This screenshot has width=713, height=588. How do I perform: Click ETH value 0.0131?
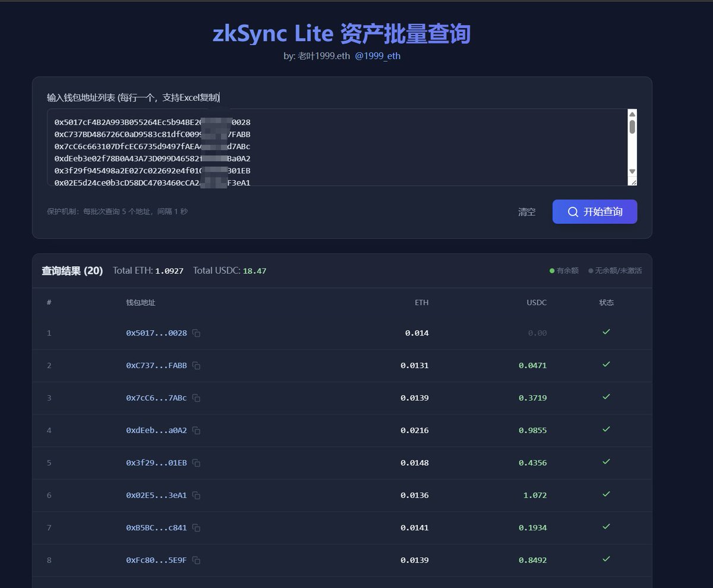tap(415, 366)
